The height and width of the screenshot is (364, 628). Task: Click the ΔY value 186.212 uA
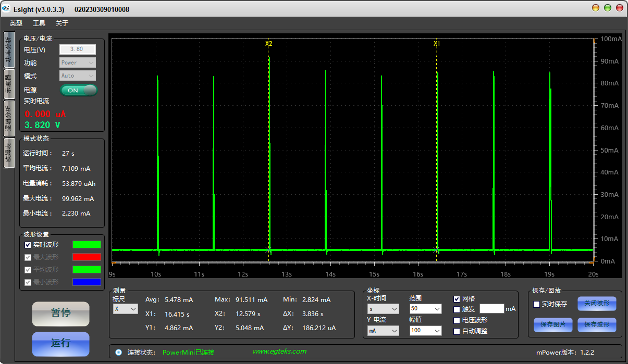pyautogui.click(x=319, y=328)
